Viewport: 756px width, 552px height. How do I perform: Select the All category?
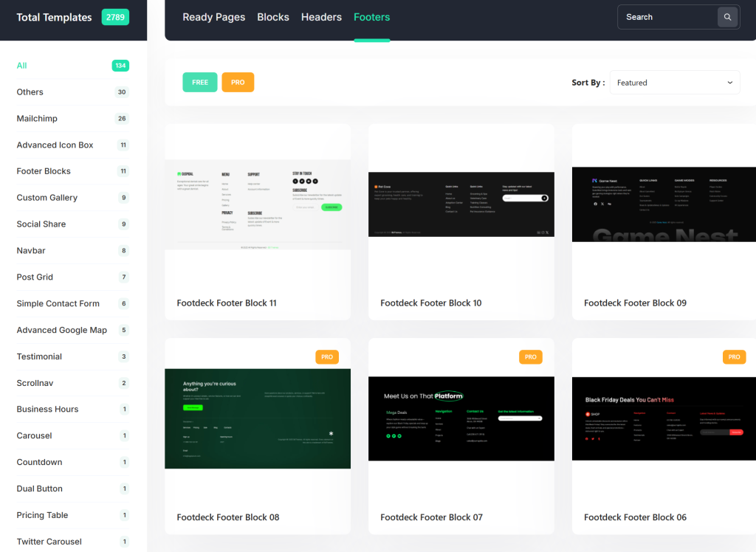pos(72,66)
